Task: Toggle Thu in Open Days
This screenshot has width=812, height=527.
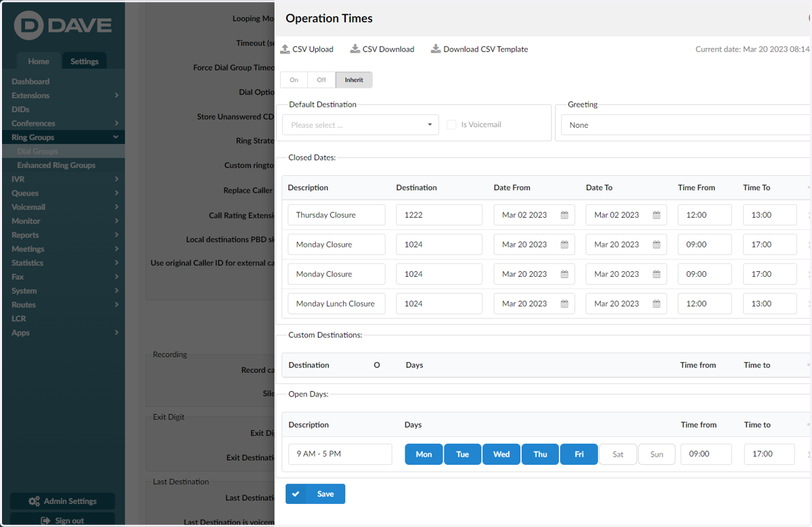Action: (x=540, y=454)
